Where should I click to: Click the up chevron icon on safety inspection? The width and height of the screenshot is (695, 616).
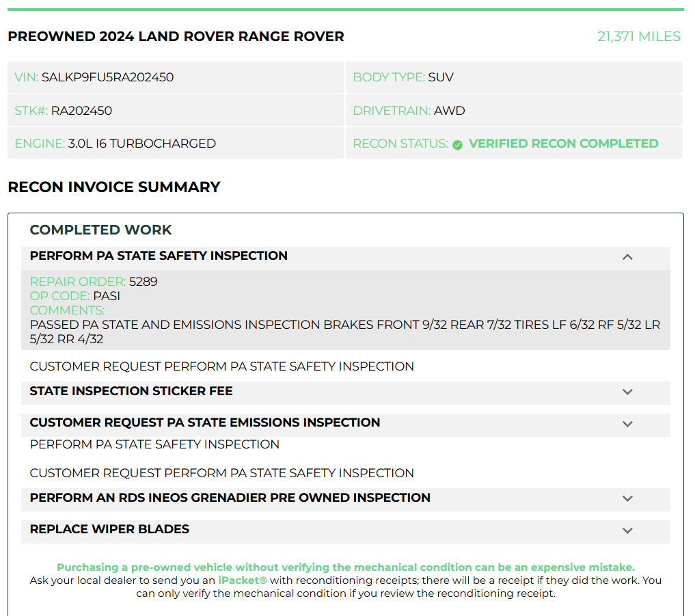pyautogui.click(x=627, y=257)
